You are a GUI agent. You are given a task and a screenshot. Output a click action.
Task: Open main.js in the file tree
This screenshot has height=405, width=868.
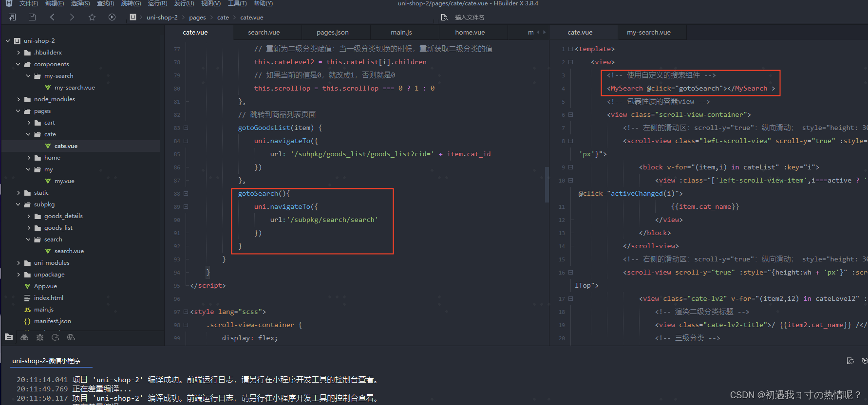44,310
